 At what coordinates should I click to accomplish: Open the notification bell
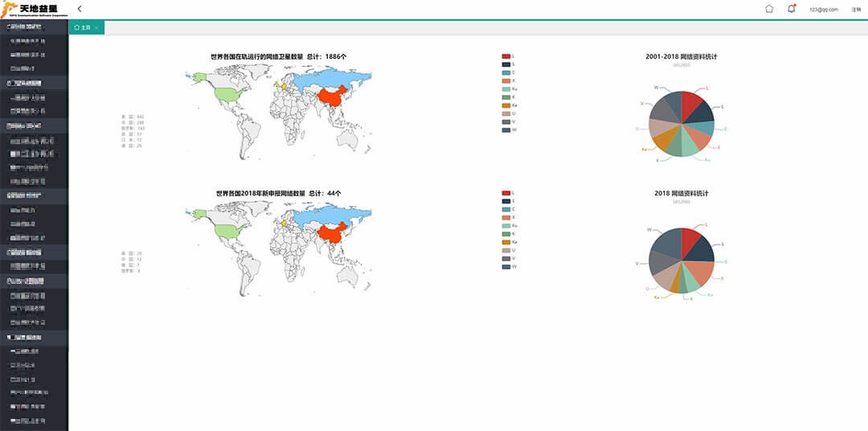(791, 9)
